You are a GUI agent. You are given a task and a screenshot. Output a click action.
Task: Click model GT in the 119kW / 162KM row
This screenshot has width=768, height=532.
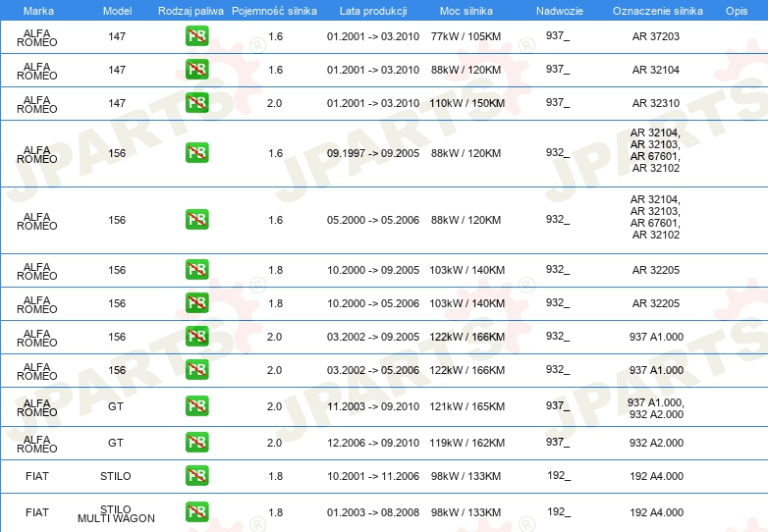[x=116, y=443]
